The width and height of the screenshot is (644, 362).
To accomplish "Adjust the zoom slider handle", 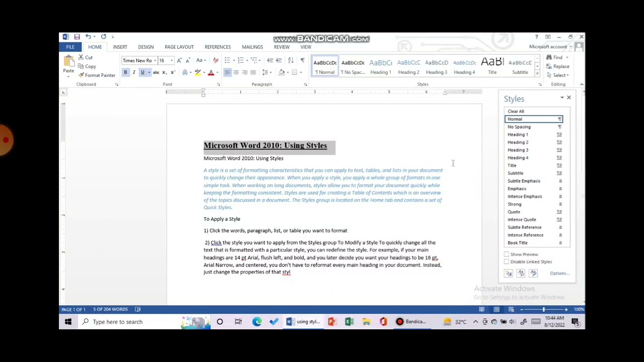I will click(x=543, y=310).
